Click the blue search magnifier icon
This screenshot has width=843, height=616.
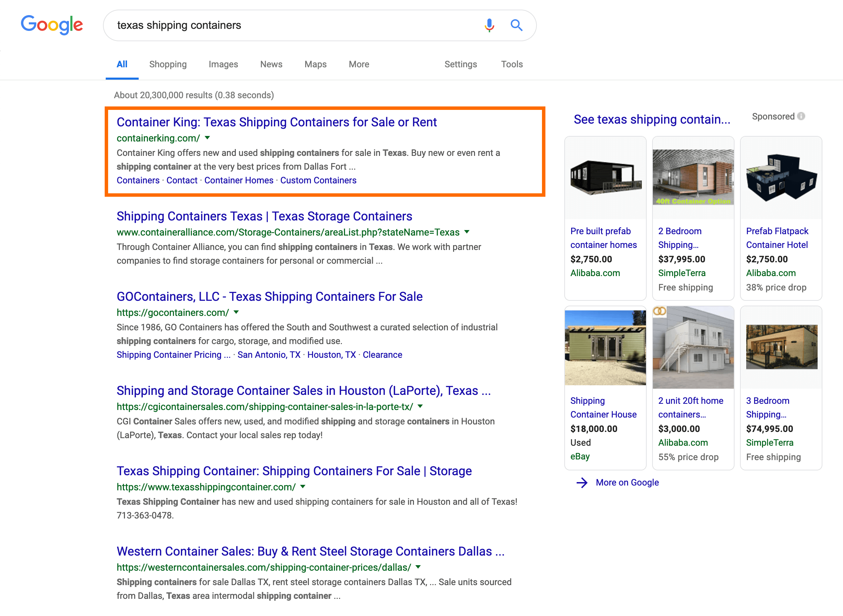516,25
